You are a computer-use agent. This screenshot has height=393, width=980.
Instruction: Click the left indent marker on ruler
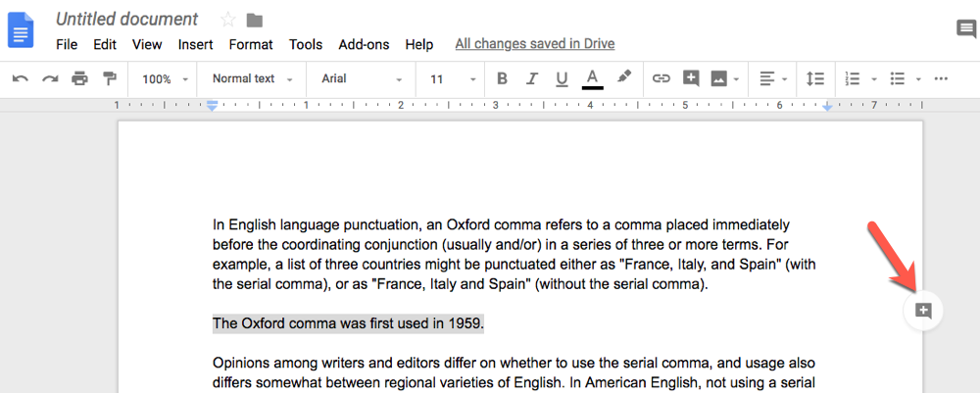(212, 105)
